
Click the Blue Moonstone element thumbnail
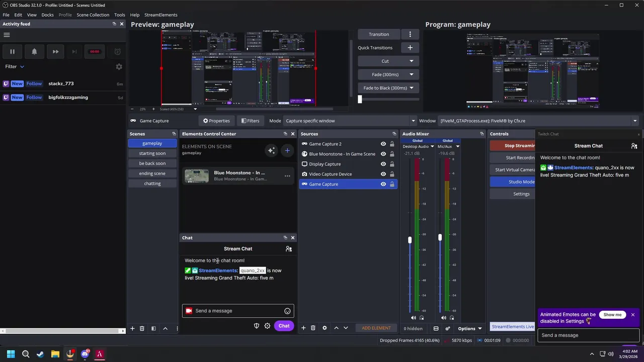(196, 176)
